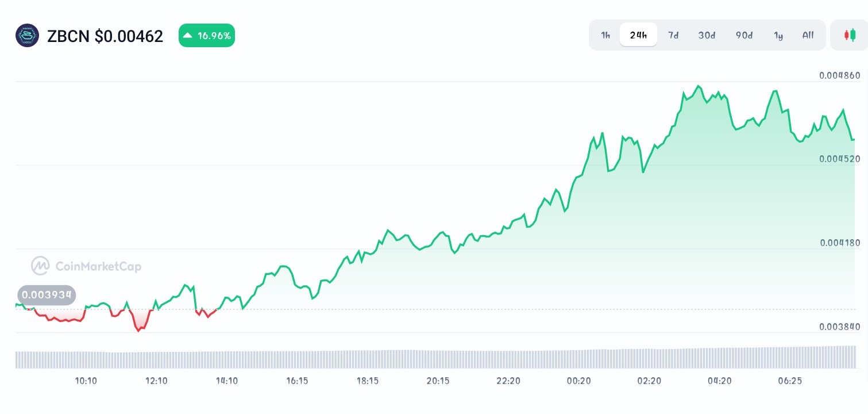Viewport: 868px width, 414px height.
Task: Click the 06:25 time axis label
Action: point(790,381)
